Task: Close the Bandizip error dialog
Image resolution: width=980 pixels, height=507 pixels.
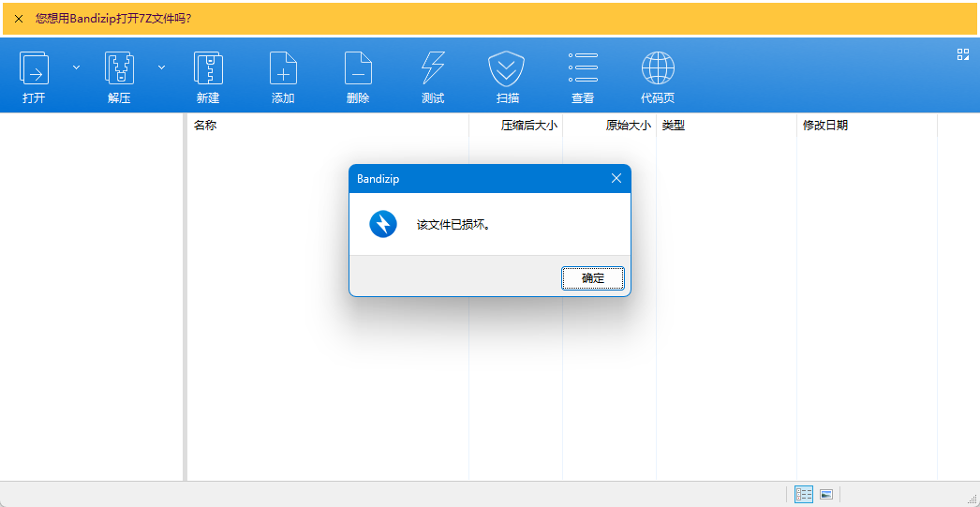Action: 616,179
